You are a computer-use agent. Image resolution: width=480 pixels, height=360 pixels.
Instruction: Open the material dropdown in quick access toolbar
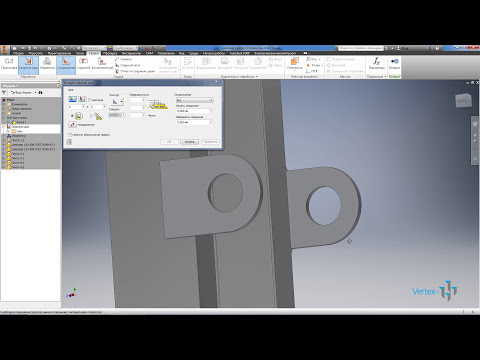click(x=94, y=48)
